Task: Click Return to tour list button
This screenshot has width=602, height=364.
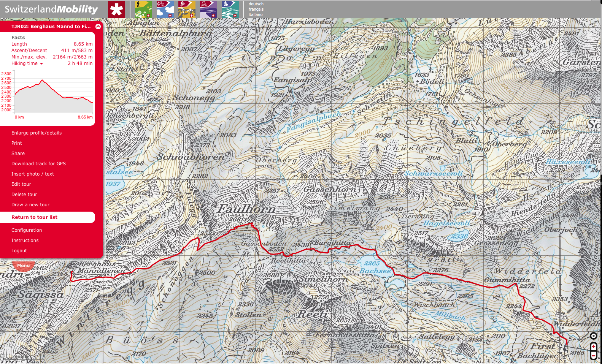Action: (47, 217)
